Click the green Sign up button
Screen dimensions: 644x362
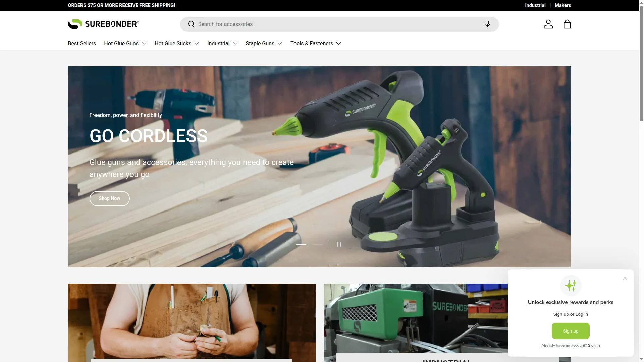pos(571,331)
